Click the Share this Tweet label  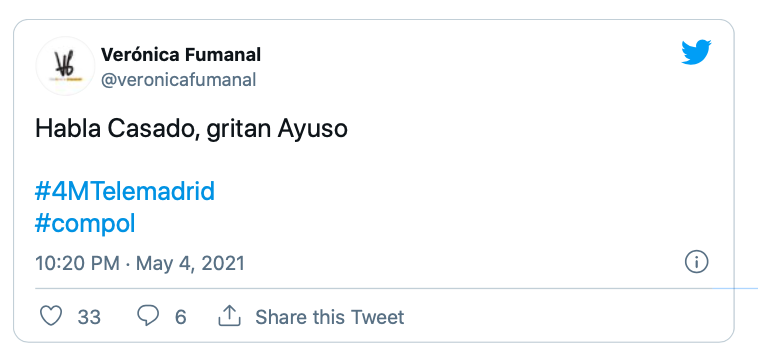(330, 317)
